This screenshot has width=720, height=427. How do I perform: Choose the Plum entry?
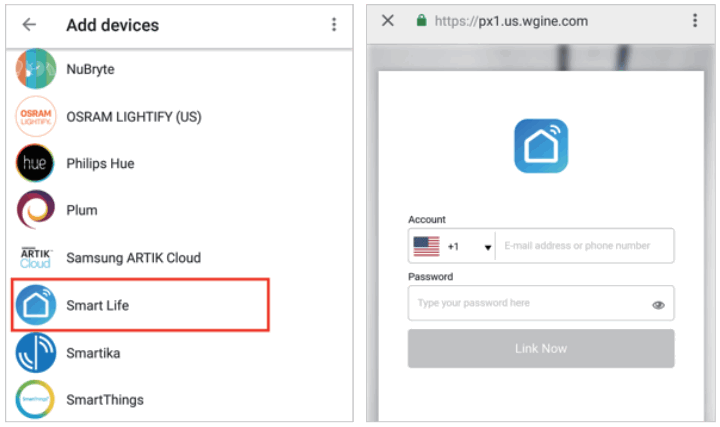tap(179, 210)
